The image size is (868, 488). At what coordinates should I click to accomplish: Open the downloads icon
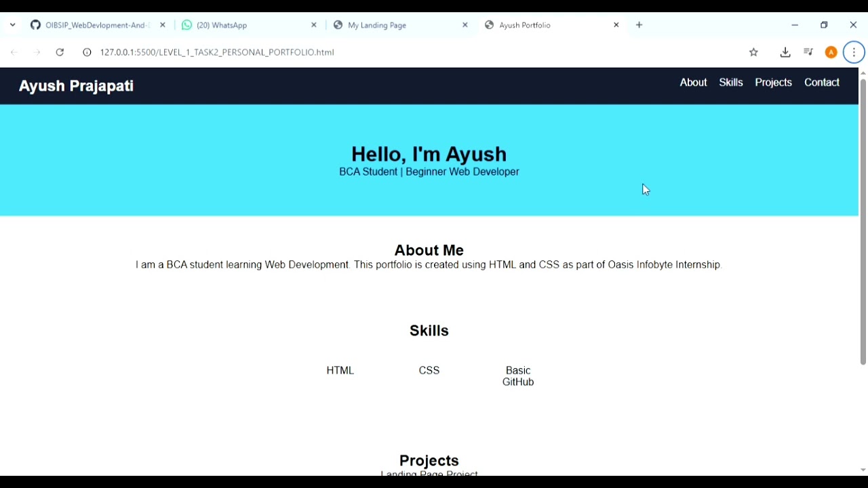pyautogui.click(x=785, y=52)
